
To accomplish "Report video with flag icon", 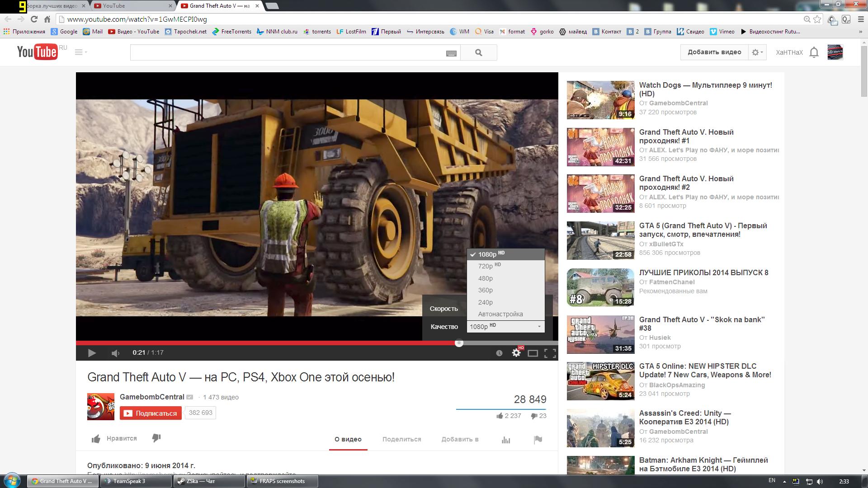I will click(538, 440).
